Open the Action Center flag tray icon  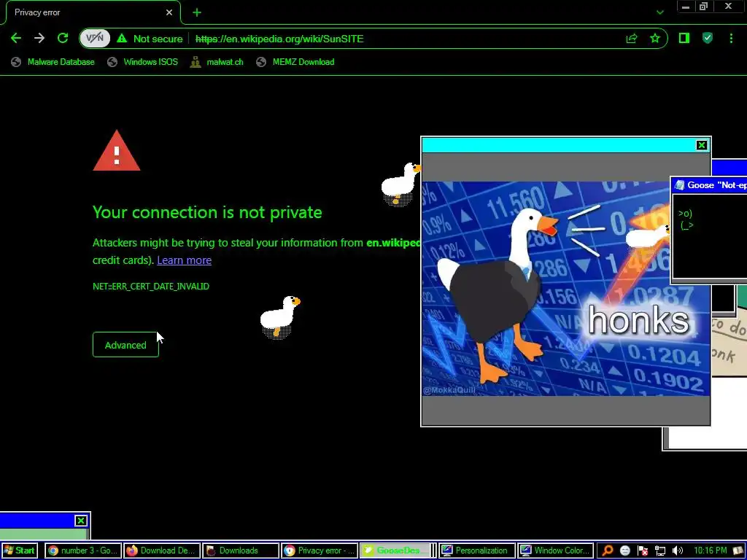point(642,551)
